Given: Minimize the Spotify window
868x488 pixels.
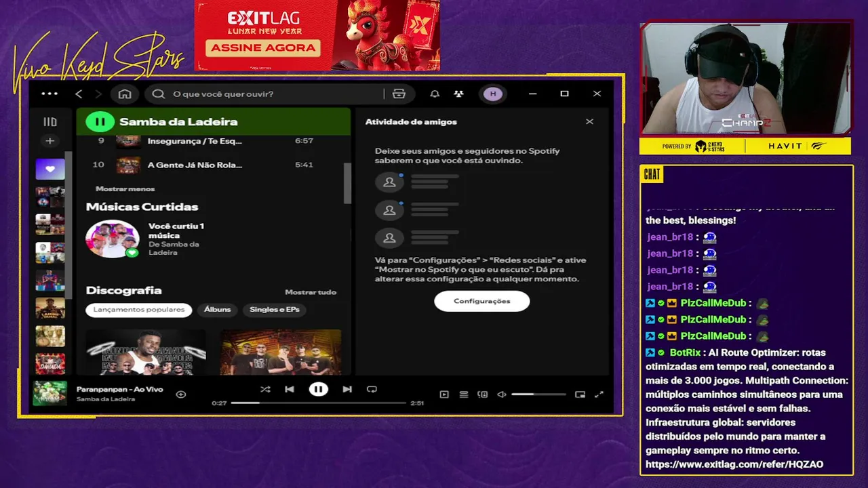Looking at the screenshot, I should pos(532,94).
